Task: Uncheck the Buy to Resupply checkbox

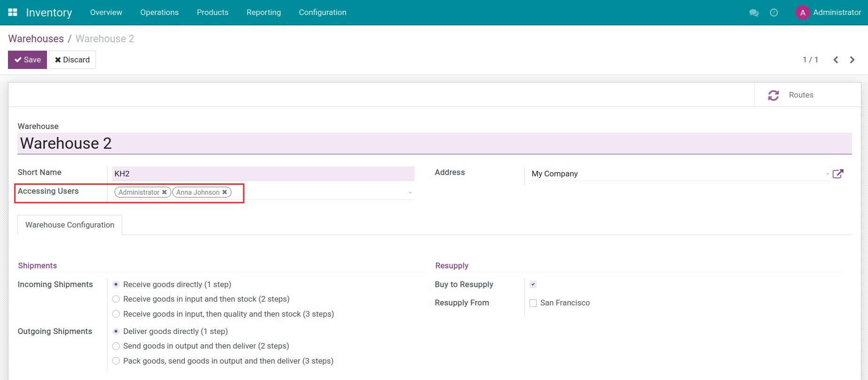Action: click(x=533, y=284)
